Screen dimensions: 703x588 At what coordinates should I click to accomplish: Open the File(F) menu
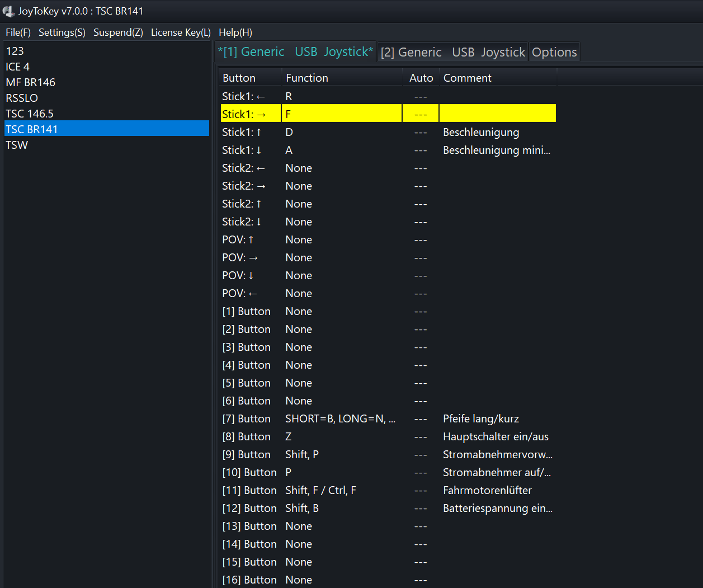pos(18,32)
